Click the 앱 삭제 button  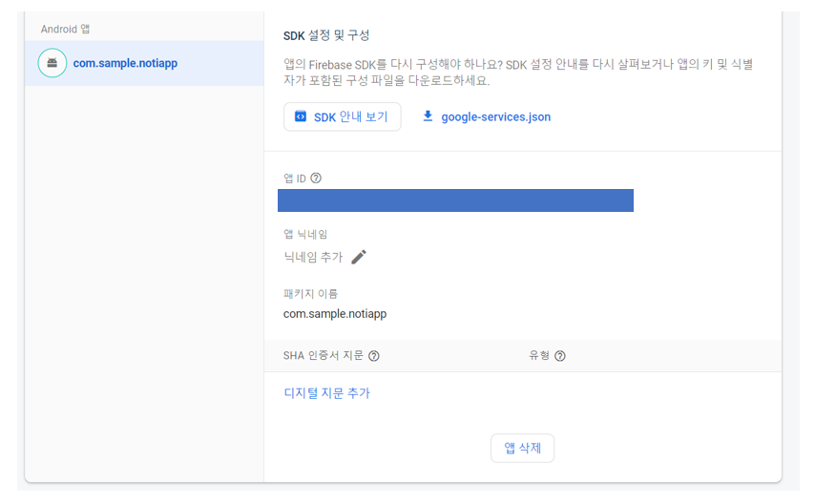[x=522, y=448]
